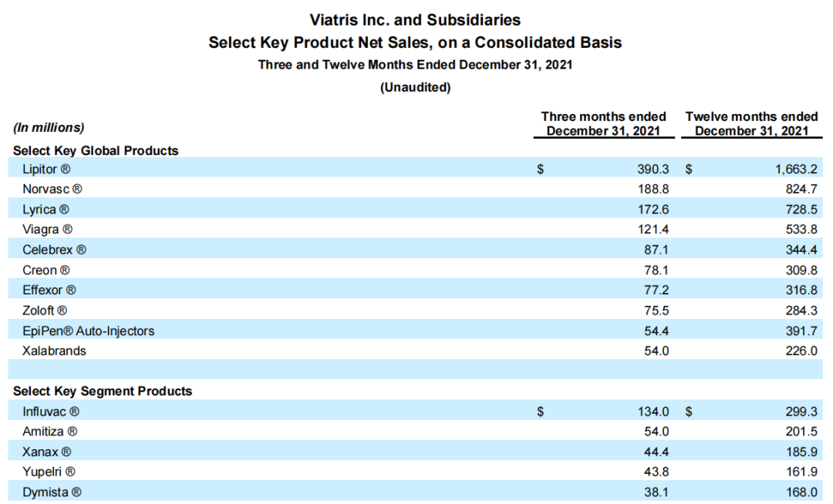This screenshot has height=504, width=833.
Task: Select the value 284.3 for Zoloft
Action: tap(801, 311)
